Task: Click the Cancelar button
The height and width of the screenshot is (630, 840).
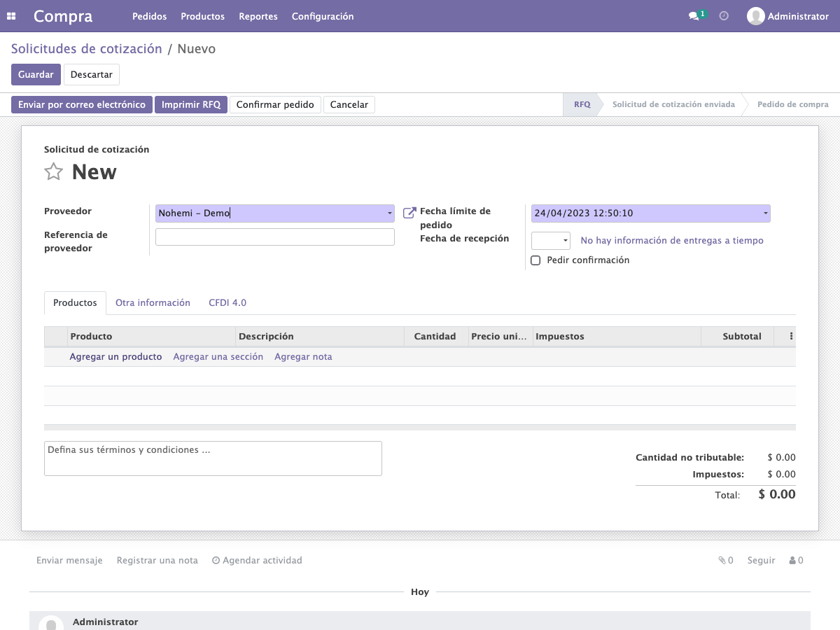Action: (x=349, y=104)
